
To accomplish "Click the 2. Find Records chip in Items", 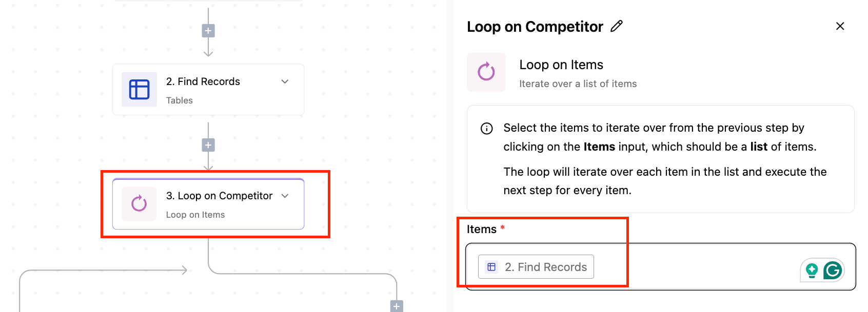I will (x=536, y=267).
